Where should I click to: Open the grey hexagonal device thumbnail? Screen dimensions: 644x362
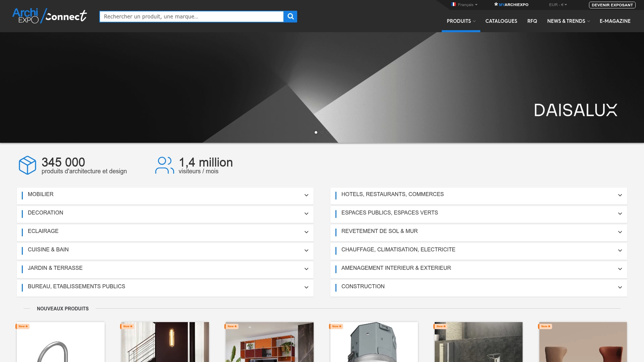pos(374,342)
